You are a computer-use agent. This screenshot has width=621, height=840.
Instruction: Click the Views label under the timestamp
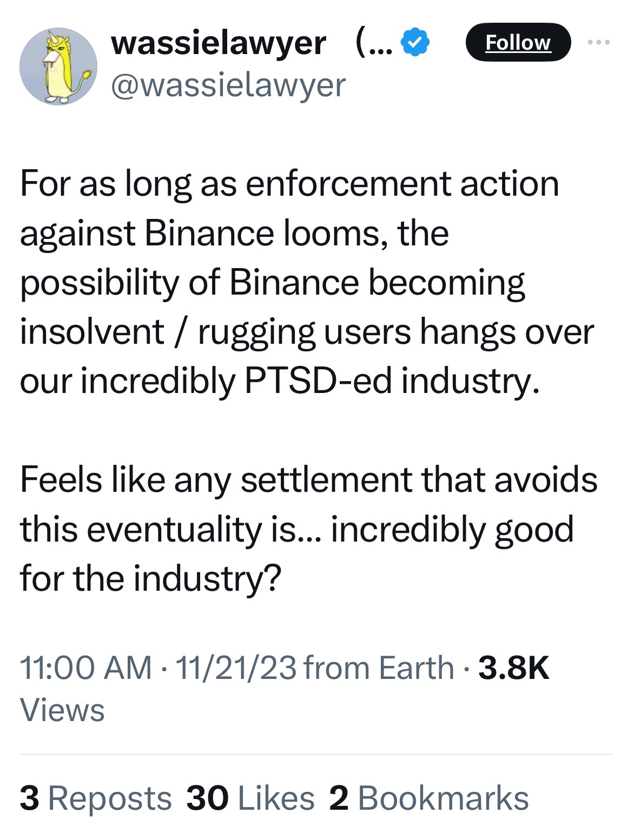pos(62,710)
